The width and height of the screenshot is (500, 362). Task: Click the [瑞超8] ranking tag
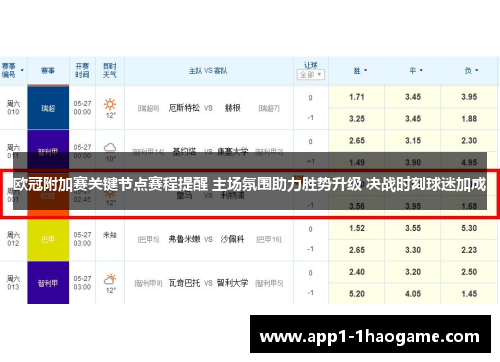[149, 108]
